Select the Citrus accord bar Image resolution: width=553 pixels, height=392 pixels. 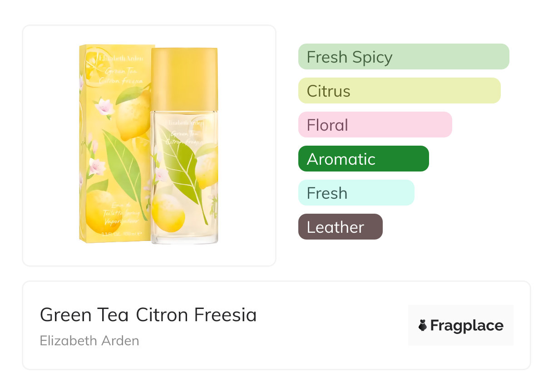399,91
